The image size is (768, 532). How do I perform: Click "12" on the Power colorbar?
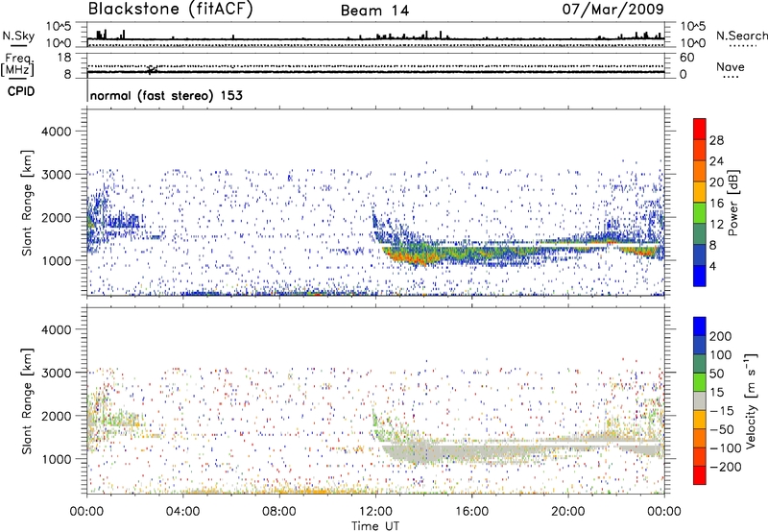pos(716,225)
